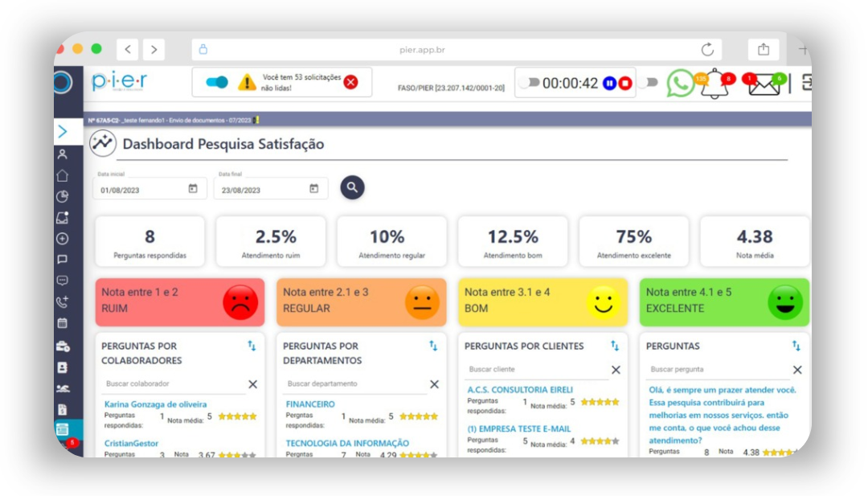The width and height of the screenshot is (868, 496).
Task: Open the user profile sidebar icon
Action: pyautogui.click(x=63, y=154)
